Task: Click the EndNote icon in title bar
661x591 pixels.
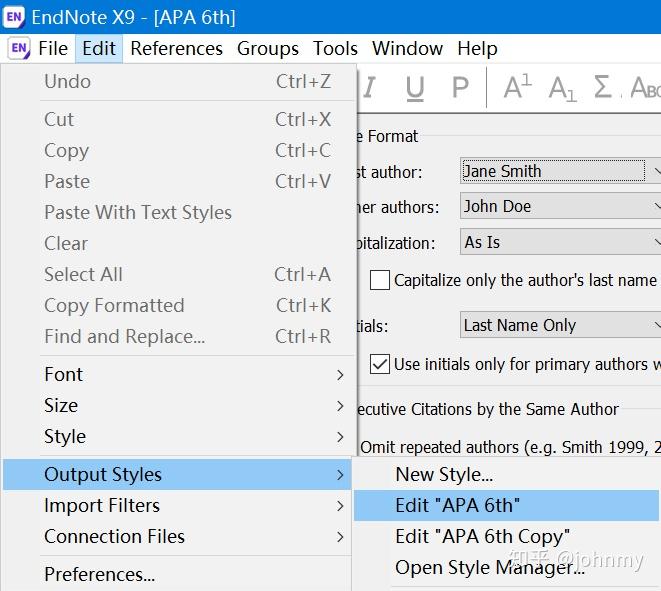Action: coord(14,17)
